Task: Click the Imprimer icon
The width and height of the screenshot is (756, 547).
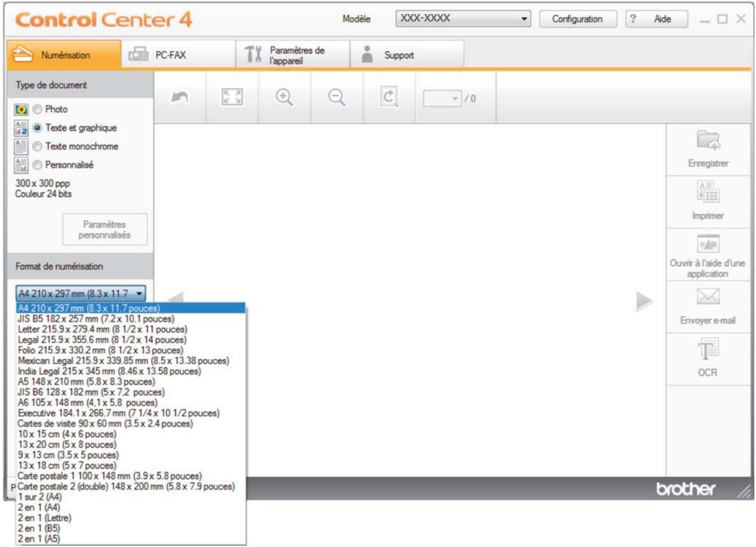Action: 708,192
